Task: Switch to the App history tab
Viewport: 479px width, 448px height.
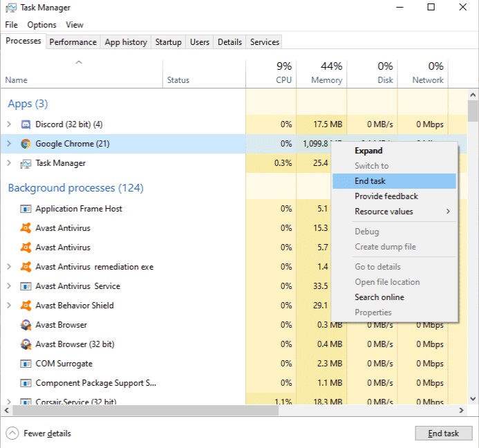Action: click(126, 42)
